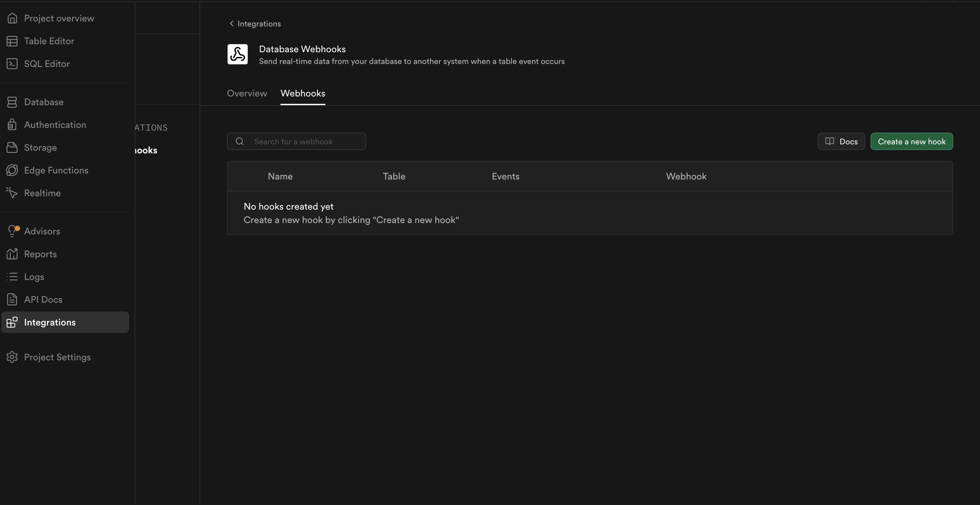Click the Database stack icon in sidebar
Viewport: 980px width, 505px height.
click(12, 102)
